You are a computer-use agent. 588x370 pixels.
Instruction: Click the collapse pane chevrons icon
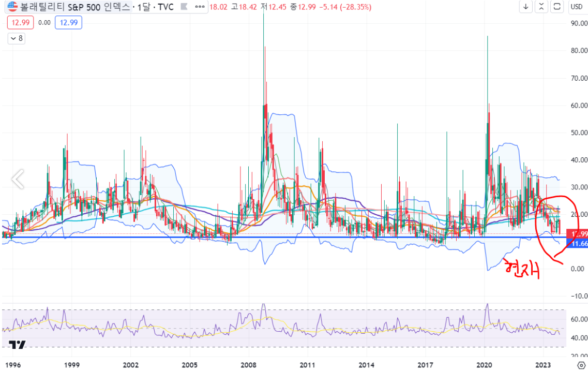tap(541, 7)
